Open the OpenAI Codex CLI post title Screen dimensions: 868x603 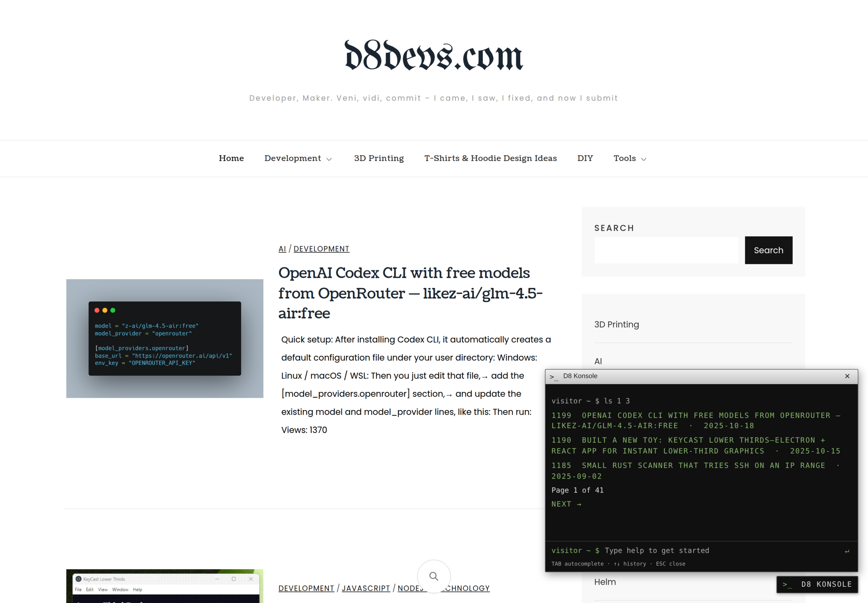(x=410, y=293)
